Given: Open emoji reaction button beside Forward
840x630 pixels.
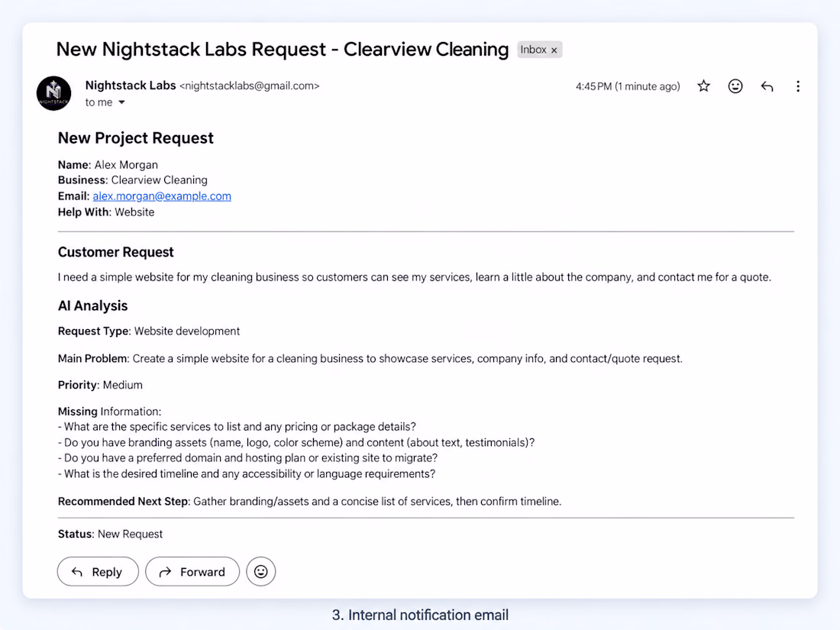Looking at the screenshot, I should [x=261, y=572].
